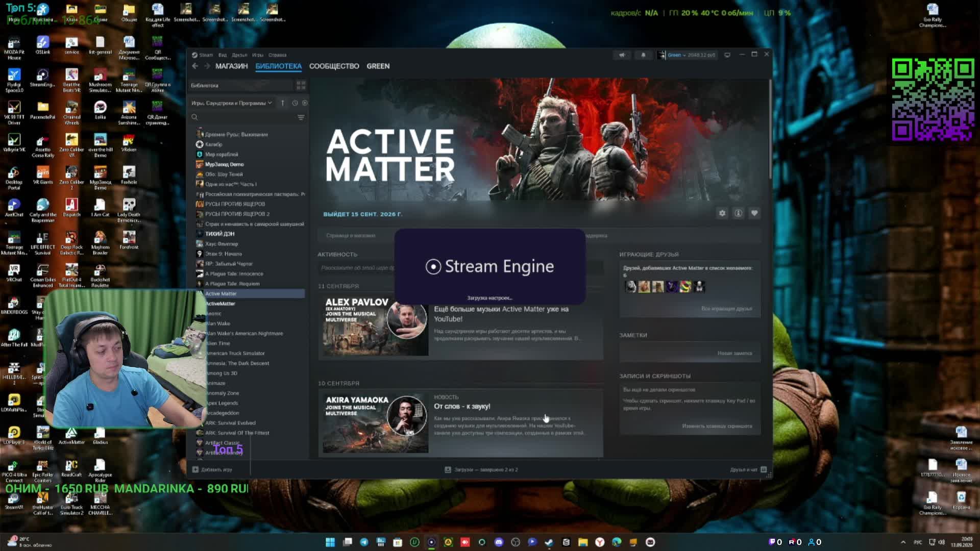
Task: Open 'Все играющие друзья' link
Action: click(x=727, y=309)
